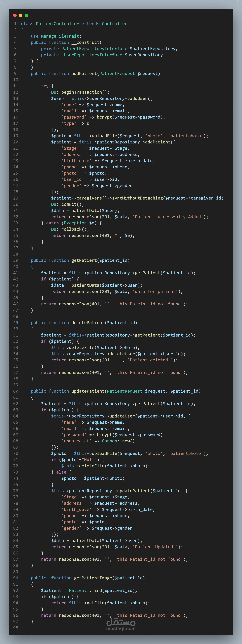242x644 pixels.
Task: Click the Exception type in catch
Action: 75,223
